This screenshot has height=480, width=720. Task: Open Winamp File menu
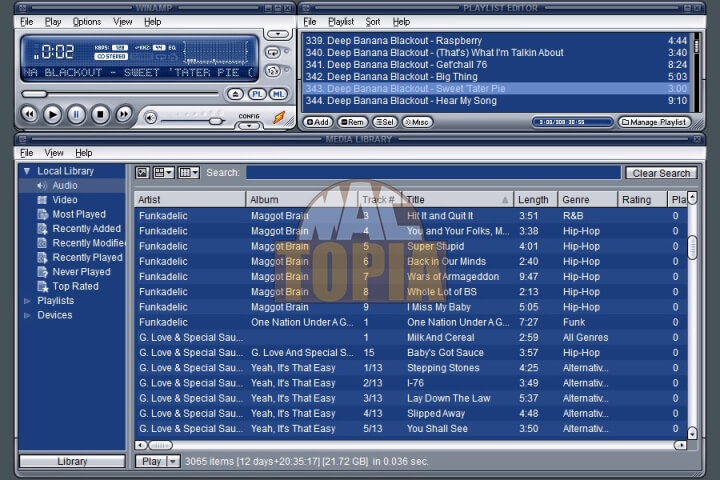point(27,22)
